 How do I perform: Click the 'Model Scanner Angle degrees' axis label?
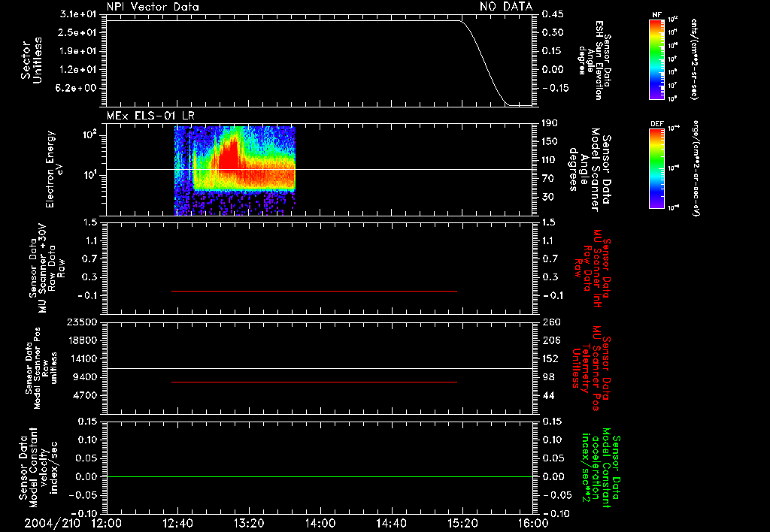pos(590,169)
